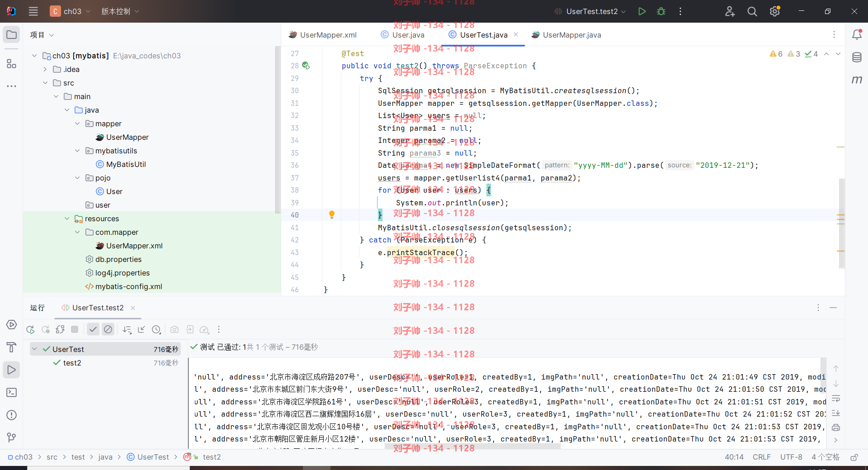Toggle soft-wrap in console output
This screenshot has height=470, width=868.
(836, 399)
